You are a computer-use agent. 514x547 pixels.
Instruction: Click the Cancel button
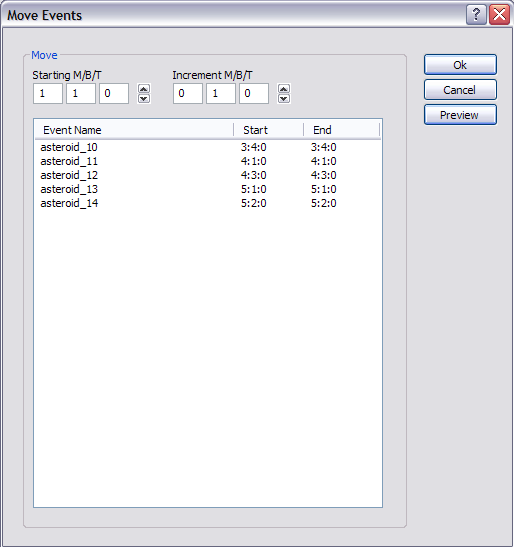pyautogui.click(x=460, y=90)
